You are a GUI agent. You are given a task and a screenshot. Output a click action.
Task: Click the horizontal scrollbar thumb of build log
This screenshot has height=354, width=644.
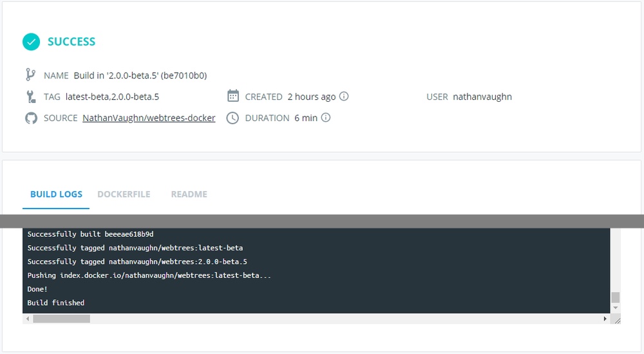pyautogui.click(x=62, y=319)
